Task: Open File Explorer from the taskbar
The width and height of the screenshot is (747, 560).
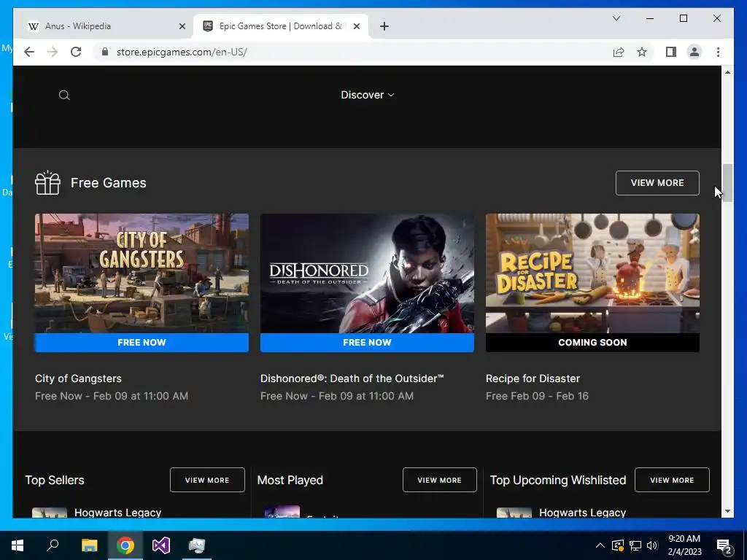Action: coord(89,545)
